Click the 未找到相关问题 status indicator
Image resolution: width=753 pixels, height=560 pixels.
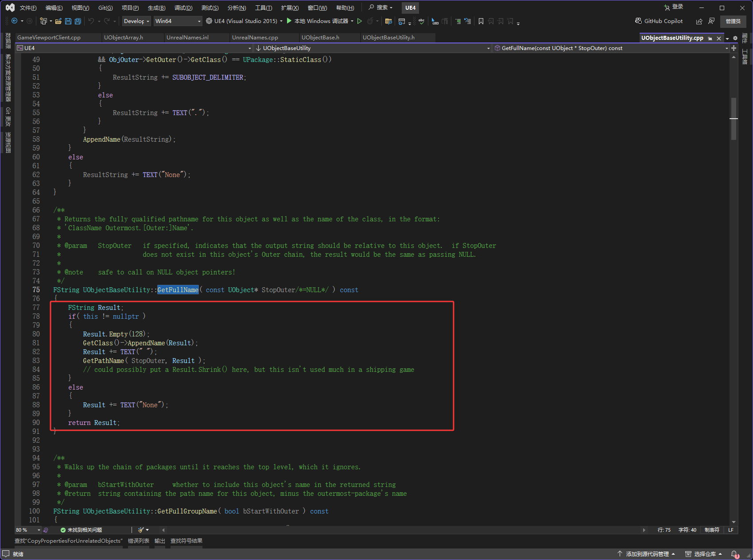(x=81, y=530)
